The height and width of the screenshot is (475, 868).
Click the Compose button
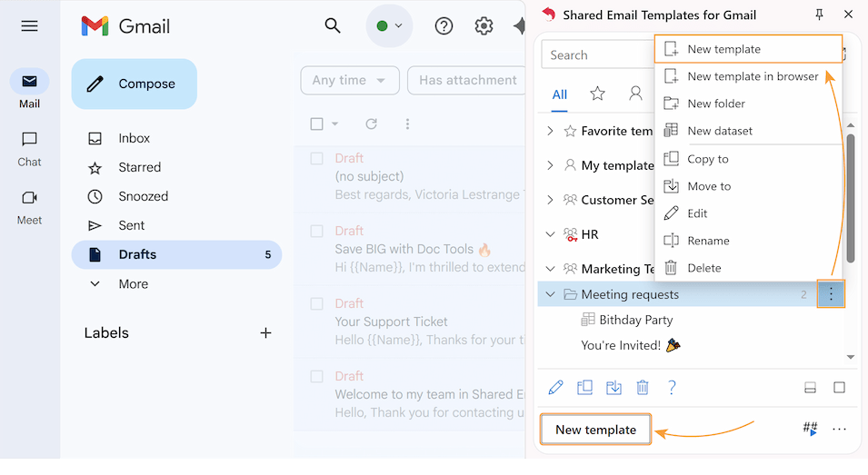pos(134,84)
